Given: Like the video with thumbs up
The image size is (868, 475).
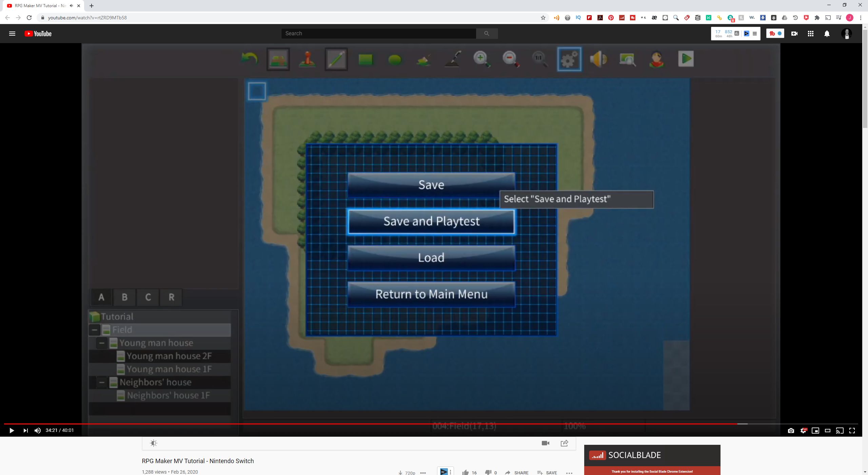Looking at the screenshot, I should 466,472.
